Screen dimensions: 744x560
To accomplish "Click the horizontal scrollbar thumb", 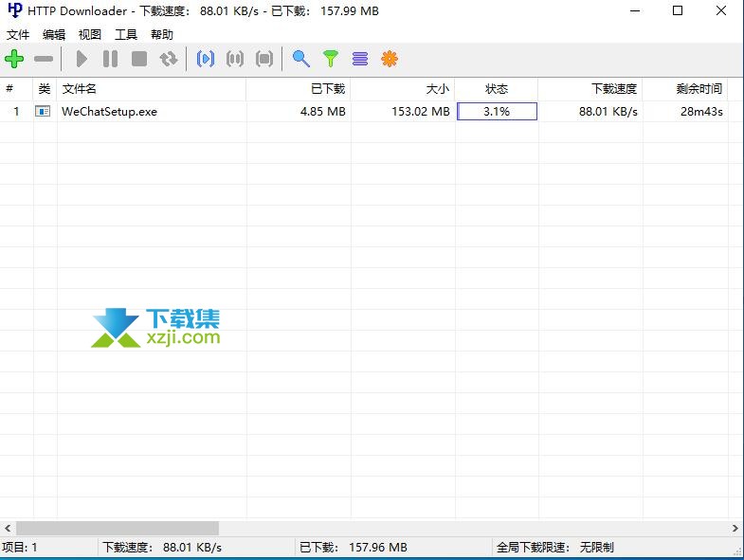I will (118, 528).
